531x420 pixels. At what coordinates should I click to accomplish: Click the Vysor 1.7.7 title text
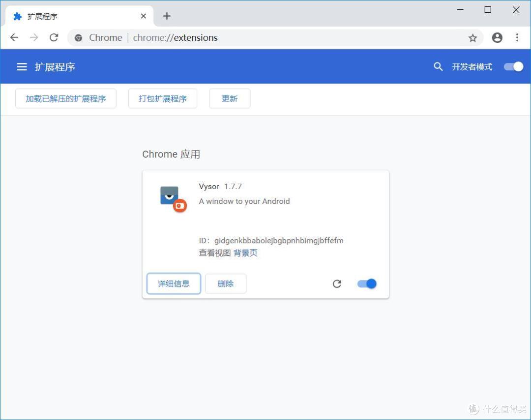[x=220, y=187]
